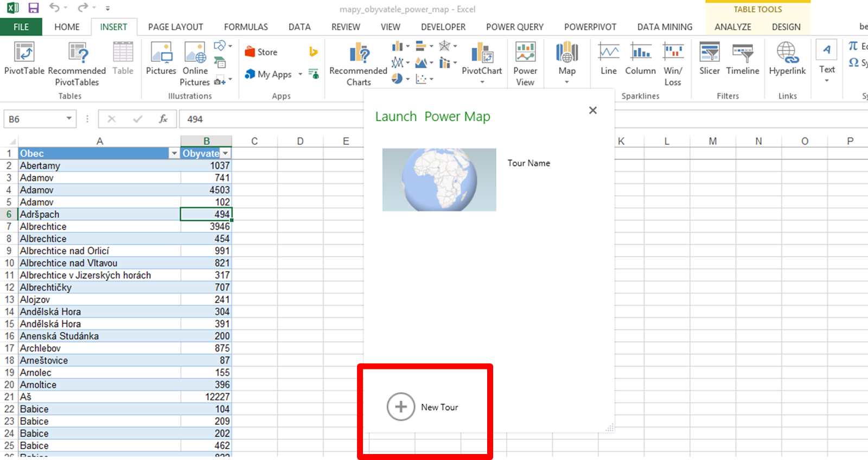Screen dimensions: 868x460
Task: Insert an Equation symbol
Action: pyautogui.click(x=857, y=46)
